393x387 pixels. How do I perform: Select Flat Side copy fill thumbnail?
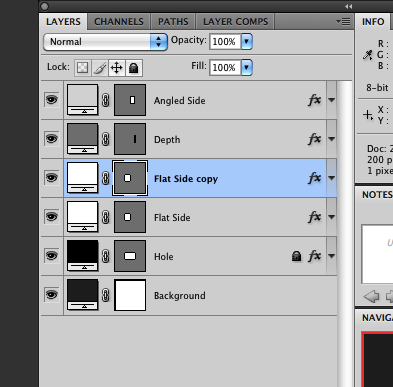(x=83, y=178)
